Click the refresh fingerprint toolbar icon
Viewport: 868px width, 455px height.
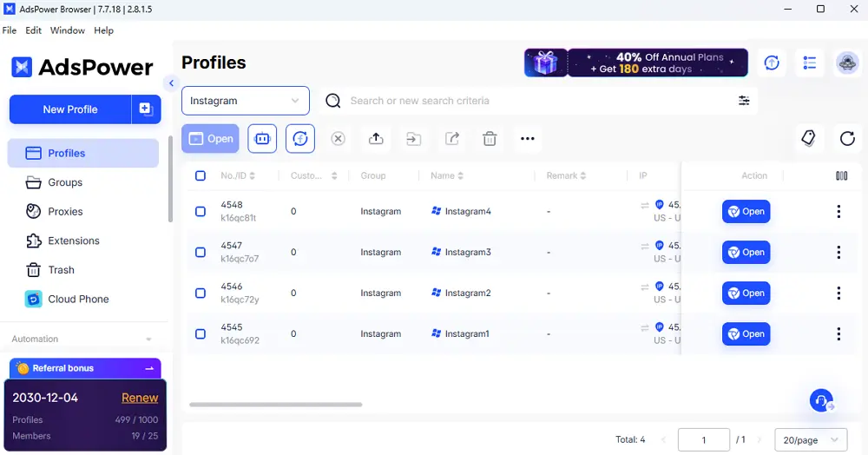click(x=300, y=138)
